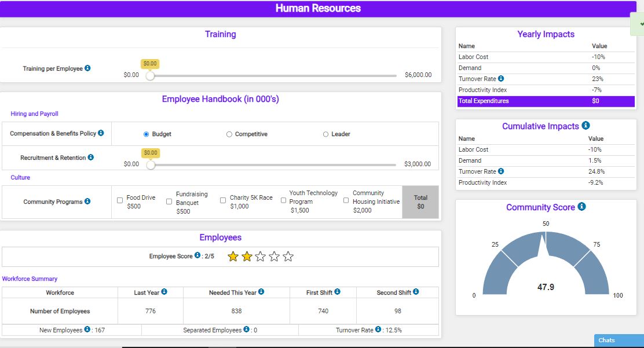The height and width of the screenshot is (348, 644).
Task: Click the Demand value 1.5%
Action: point(595,160)
